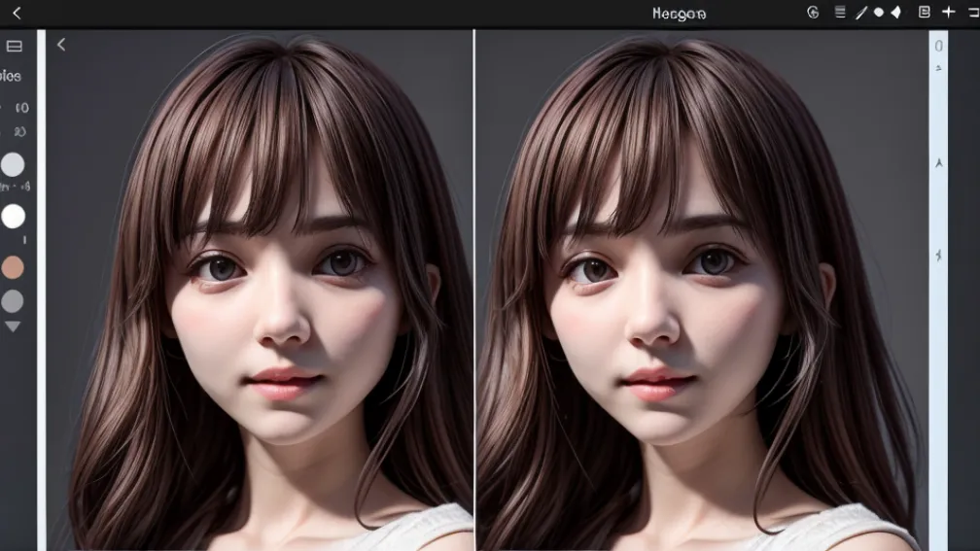This screenshot has width=980, height=551.
Task: Click the circular refresh icon in the top toolbar
Action: click(x=814, y=13)
